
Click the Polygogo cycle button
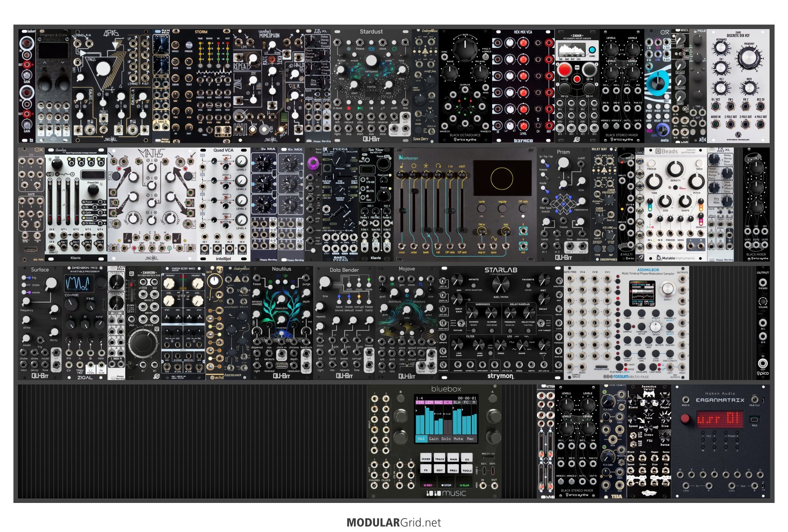click(481, 209)
